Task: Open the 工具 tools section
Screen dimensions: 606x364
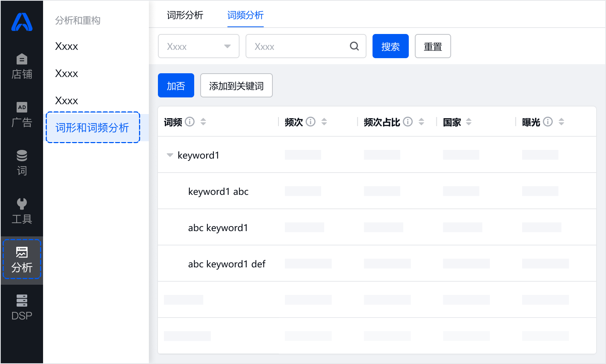Action: point(22,211)
